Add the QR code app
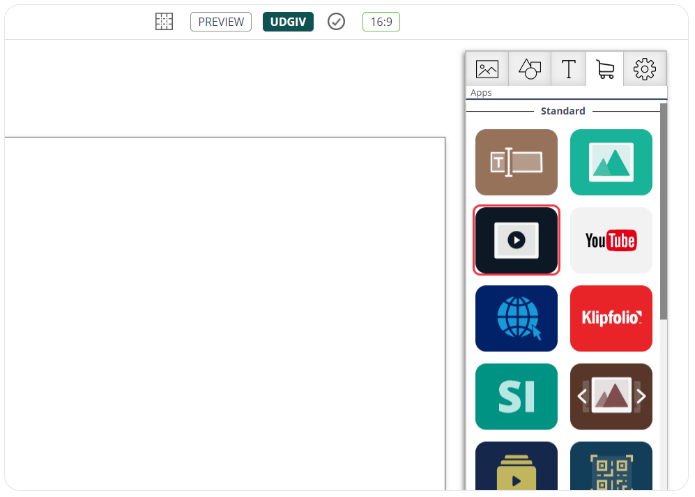 [x=611, y=466]
